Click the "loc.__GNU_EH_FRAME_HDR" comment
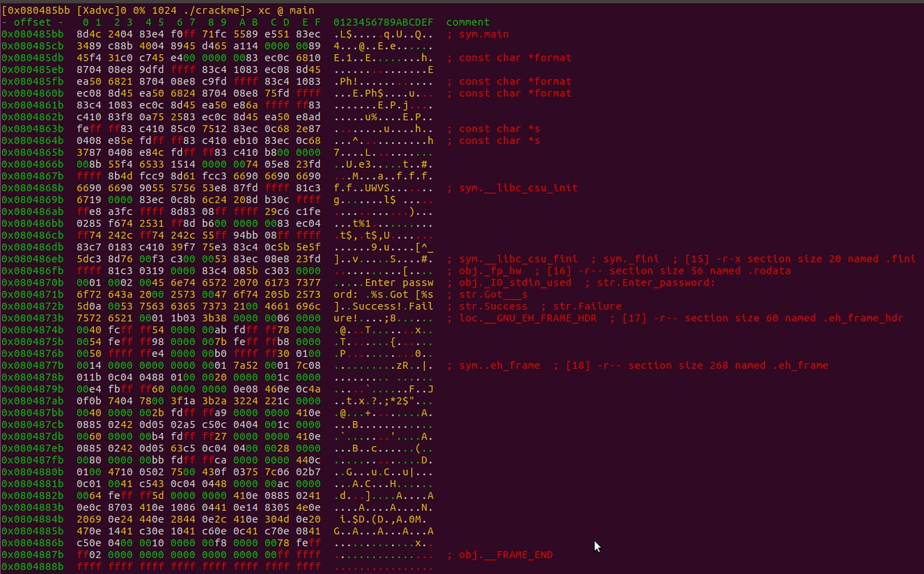 pos(527,319)
